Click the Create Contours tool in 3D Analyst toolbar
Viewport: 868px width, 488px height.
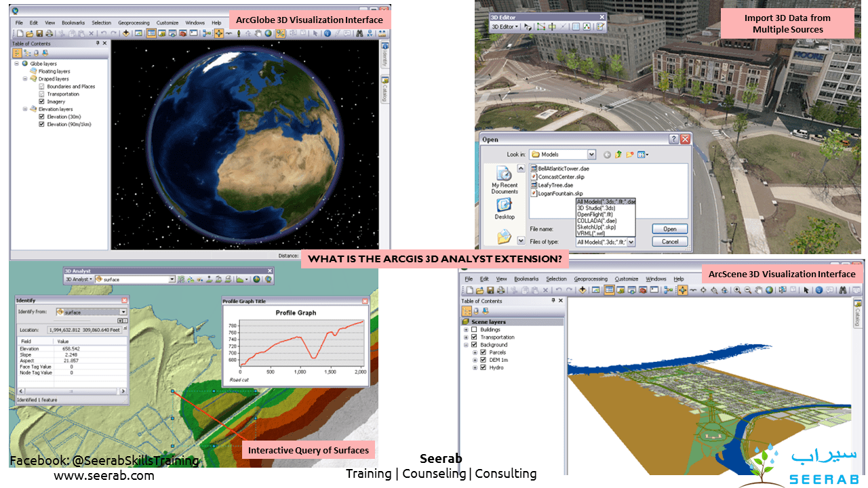(181, 279)
